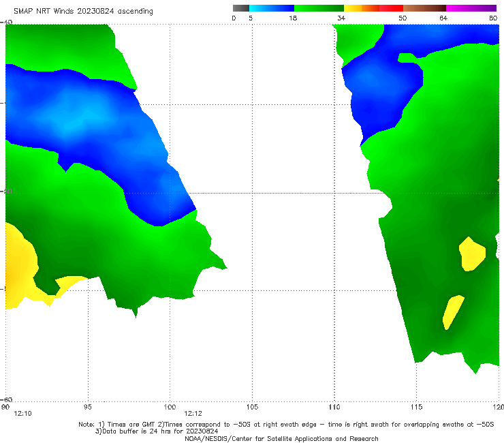Click the longitude label '100'
This screenshot has width=504, height=443.
coord(170,408)
